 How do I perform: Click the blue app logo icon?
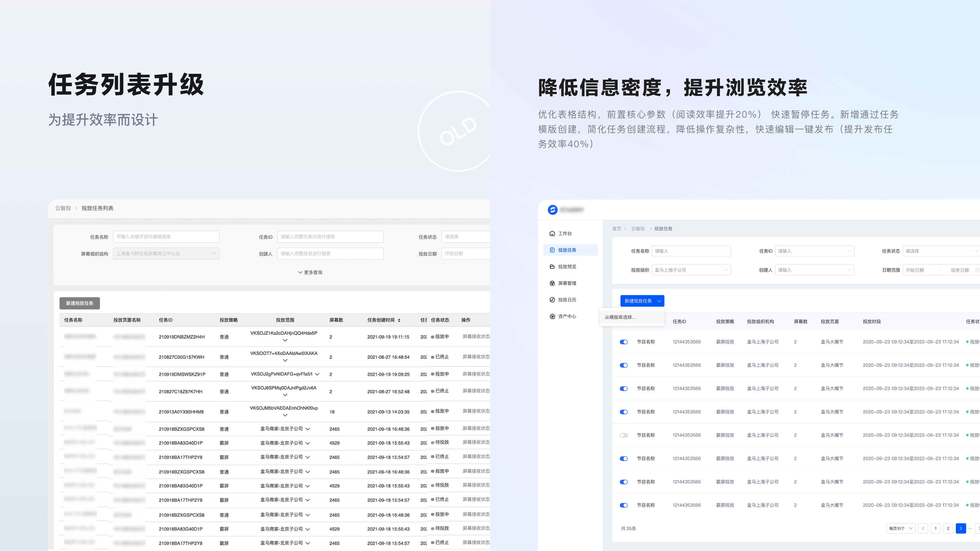tap(552, 209)
